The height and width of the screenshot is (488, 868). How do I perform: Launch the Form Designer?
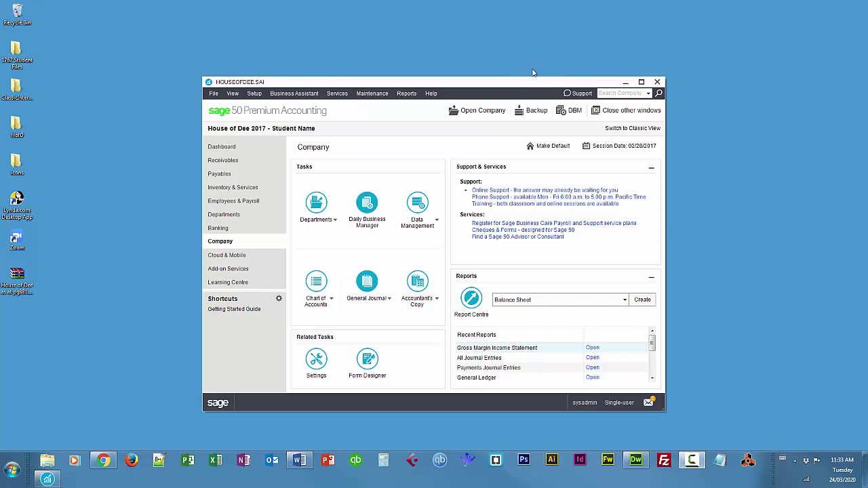pyautogui.click(x=367, y=359)
